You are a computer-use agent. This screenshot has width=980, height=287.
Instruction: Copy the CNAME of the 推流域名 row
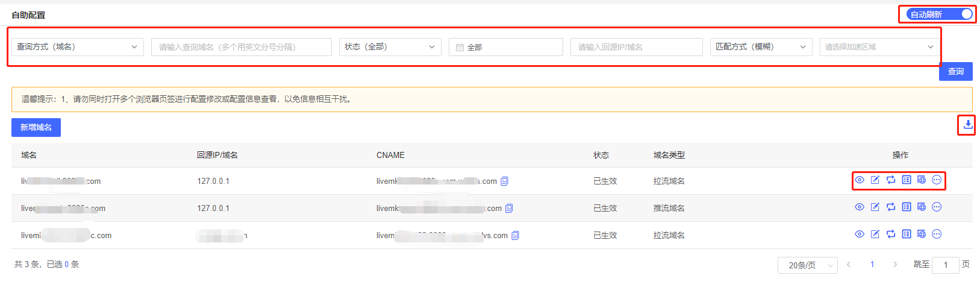click(509, 208)
